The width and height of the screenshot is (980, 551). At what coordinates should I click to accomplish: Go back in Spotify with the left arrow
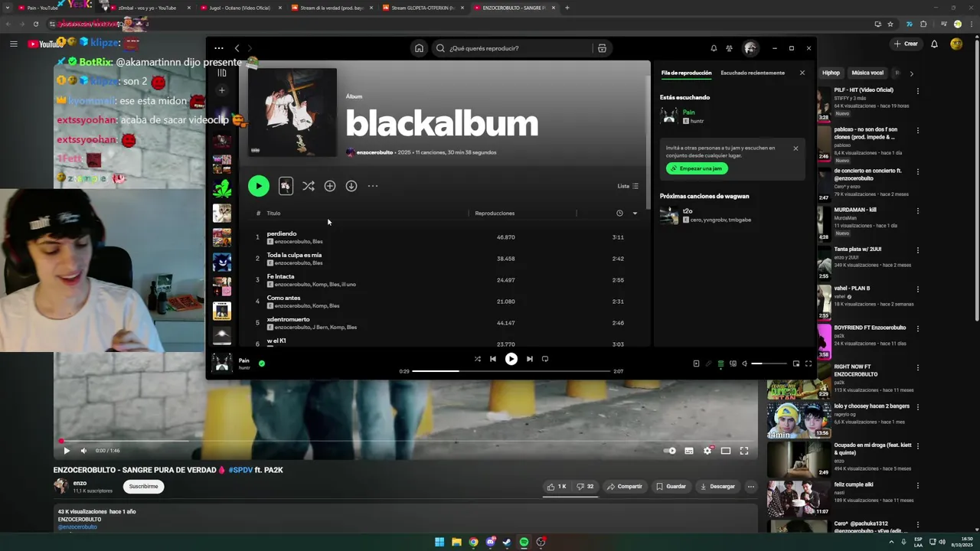(x=237, y=48)
